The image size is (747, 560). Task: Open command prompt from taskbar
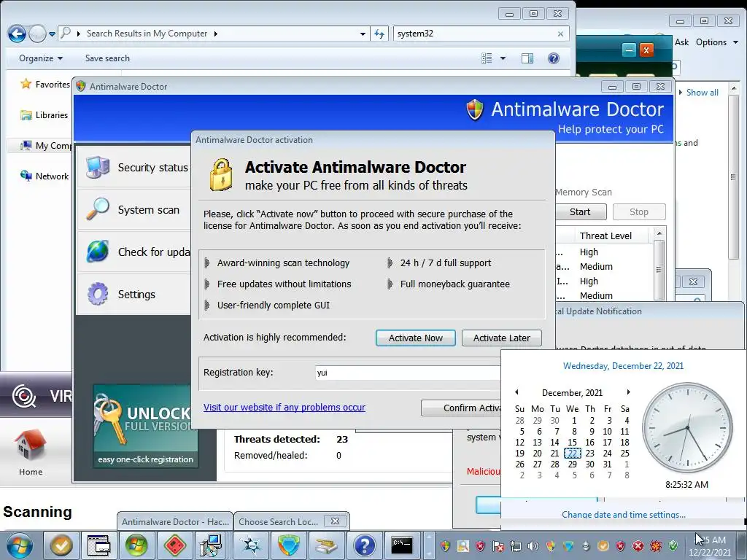[x=402, y=545]
